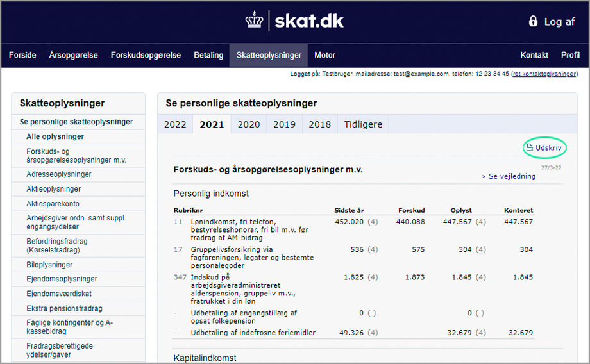590x364 pixels.
Task: Switch to the 2019 year tab
Action: pyautogui.click(x=284, y=124)
